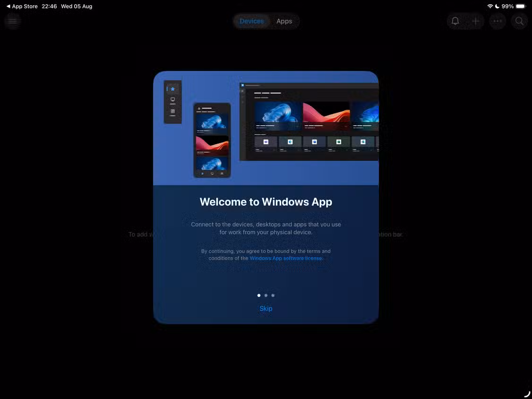Screen dimensions: 532x399
Task: Switch to the Apps tab
Action: 284,21
